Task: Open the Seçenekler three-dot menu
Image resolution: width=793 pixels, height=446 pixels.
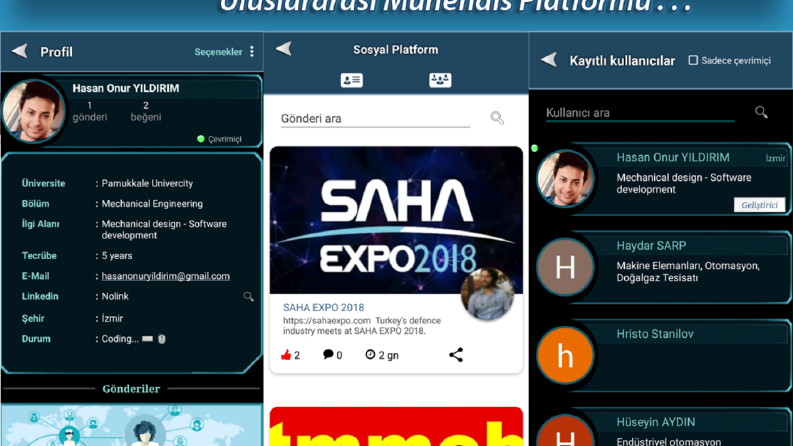Action: 252,52
